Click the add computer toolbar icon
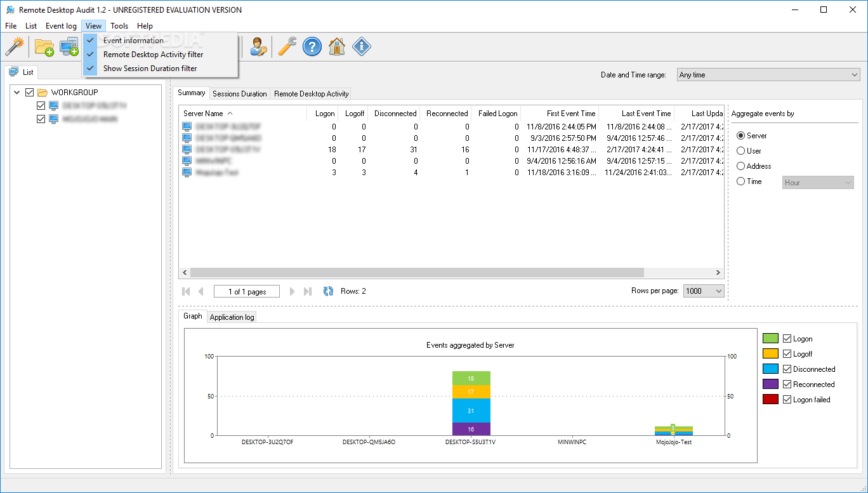 [69, 47]
